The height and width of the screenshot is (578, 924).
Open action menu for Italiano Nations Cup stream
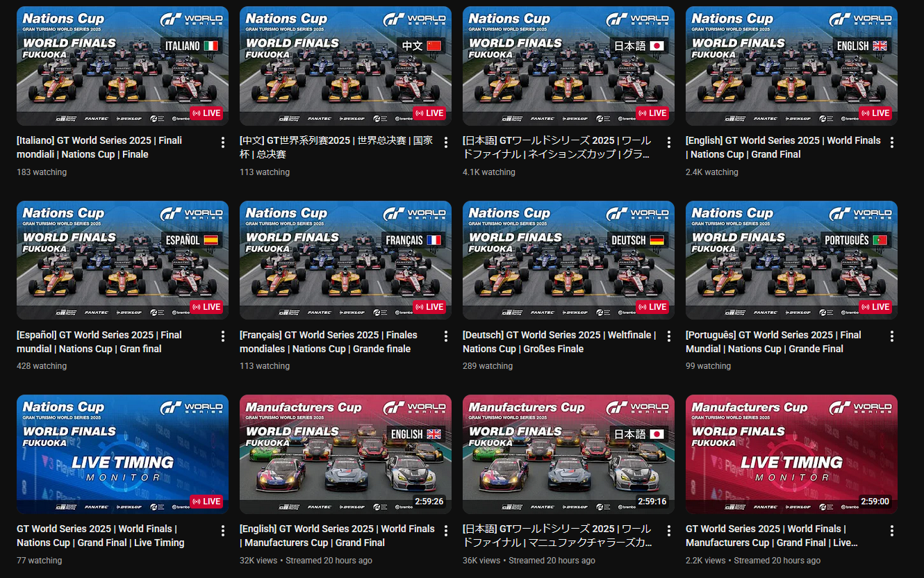coord(223,142)
